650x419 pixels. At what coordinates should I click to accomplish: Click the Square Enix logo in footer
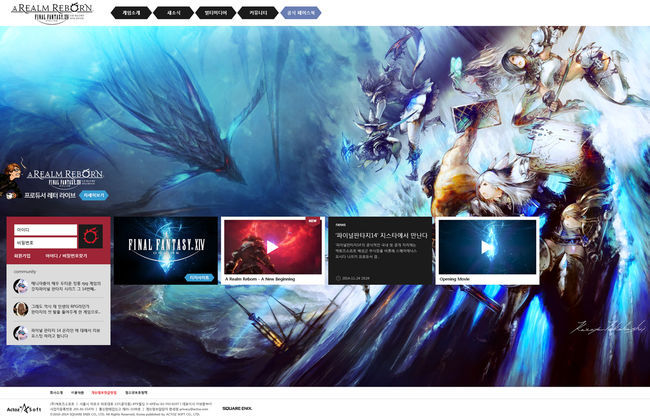[x=237, y=408]
